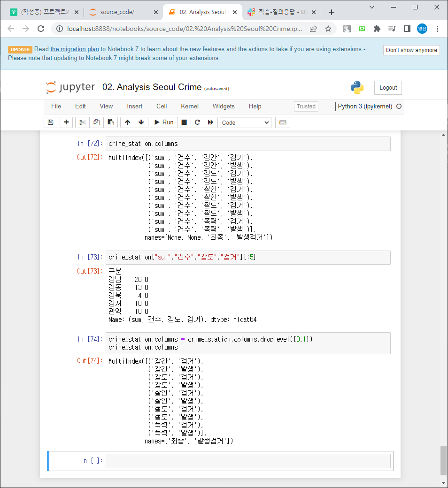Image resolution: width=448 pixels, height=488 pixels.
Task: Interrupt the kernel with stop icon
Action: pyautogui.click(x=184, y=122)
